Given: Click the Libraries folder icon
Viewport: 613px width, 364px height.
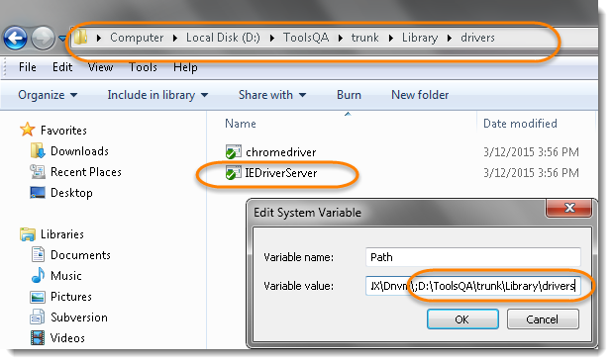Looking at the screenshot, I should coord(28,234).
